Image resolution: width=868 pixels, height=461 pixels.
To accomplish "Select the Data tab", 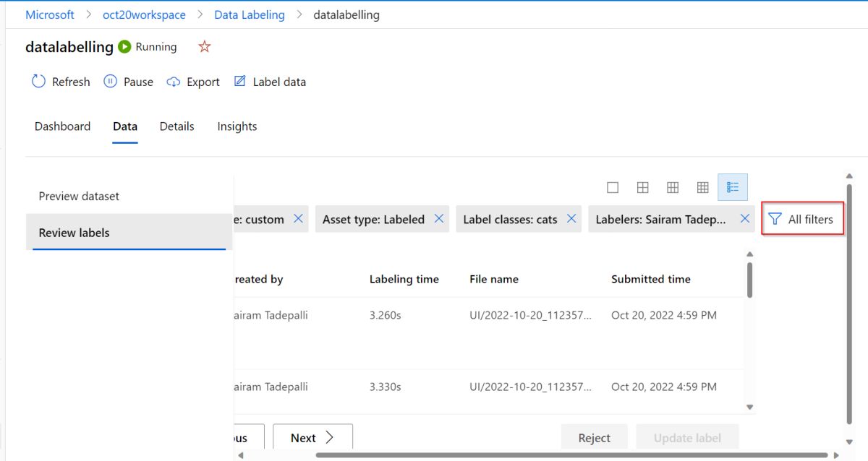I will pos(125,126).
